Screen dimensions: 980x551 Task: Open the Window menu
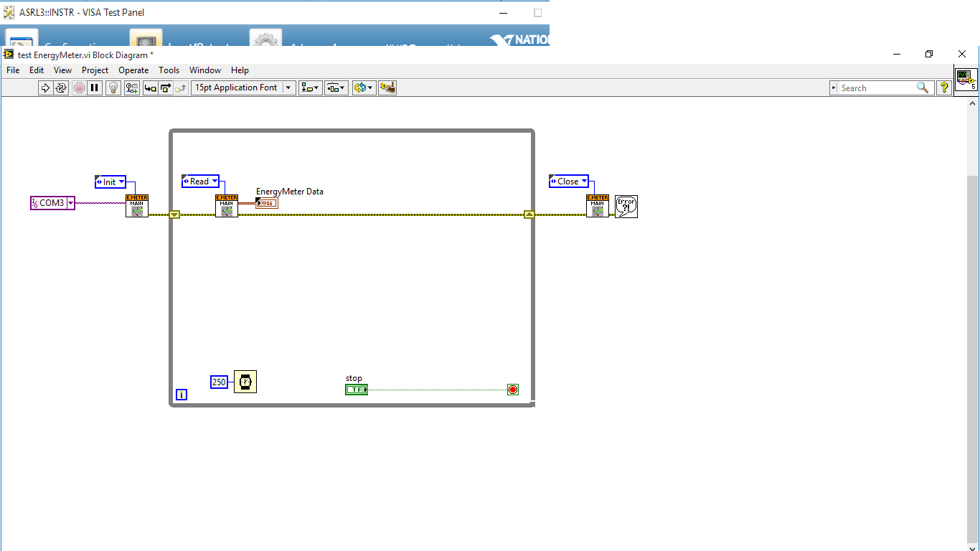pos(205,70)
